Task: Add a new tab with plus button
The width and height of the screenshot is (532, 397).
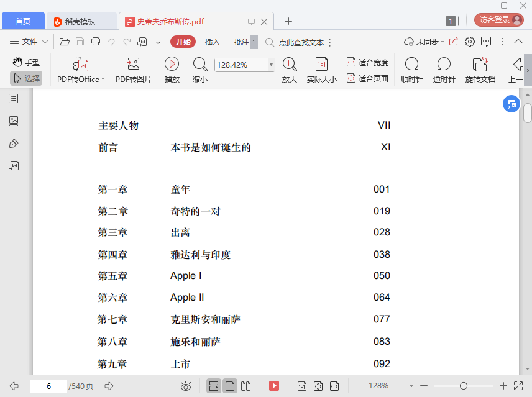Action: (x=288, y=21)
